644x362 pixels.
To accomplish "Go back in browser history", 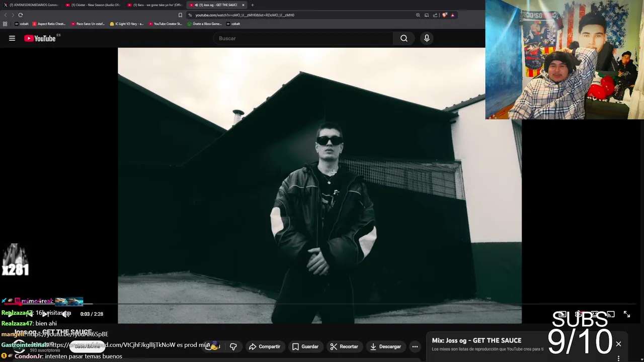I will pos(6,15).
